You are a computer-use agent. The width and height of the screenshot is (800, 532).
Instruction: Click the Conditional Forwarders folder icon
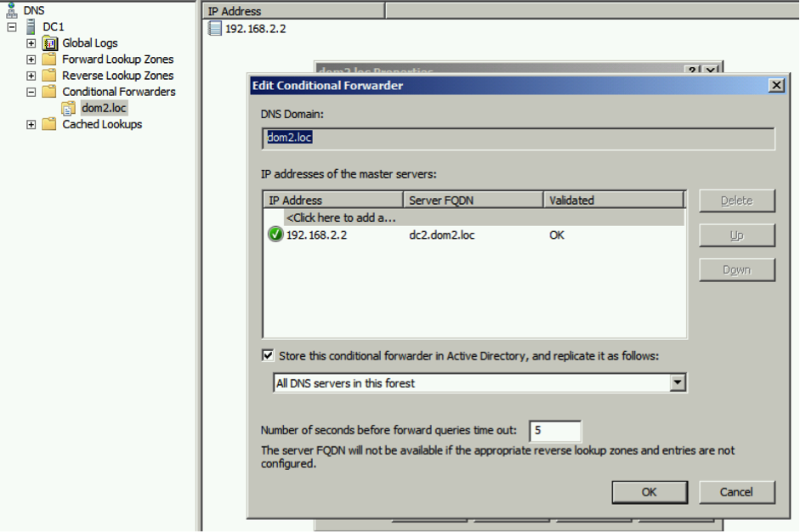(x=49, y=92)
